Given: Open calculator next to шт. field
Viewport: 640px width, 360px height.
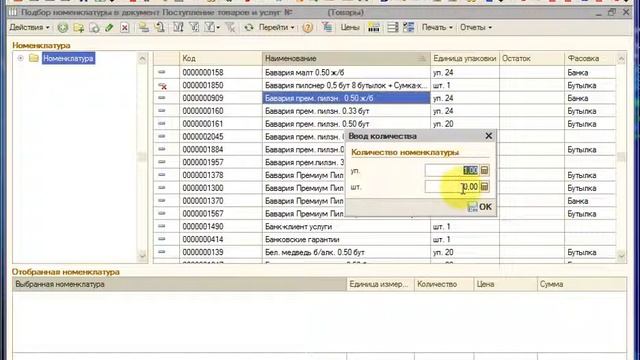Looking at the screenshot, I should tap(484, 187).
